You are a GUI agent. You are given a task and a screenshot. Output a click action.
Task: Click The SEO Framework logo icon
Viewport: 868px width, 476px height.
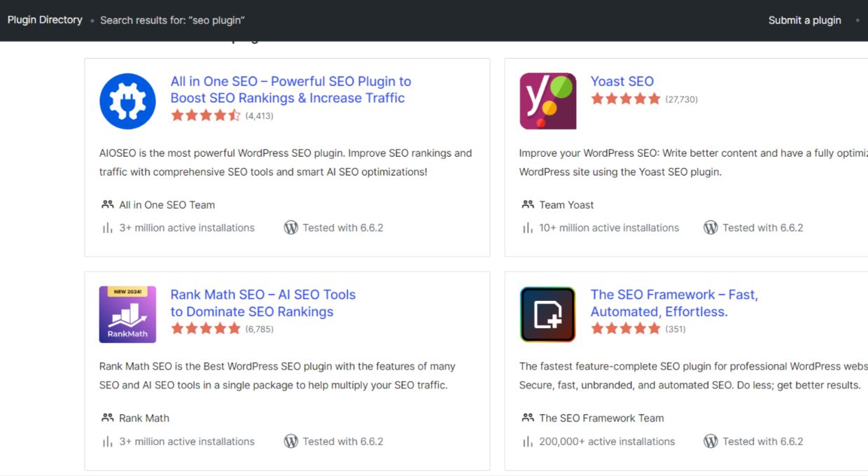(x=547, y=314)
